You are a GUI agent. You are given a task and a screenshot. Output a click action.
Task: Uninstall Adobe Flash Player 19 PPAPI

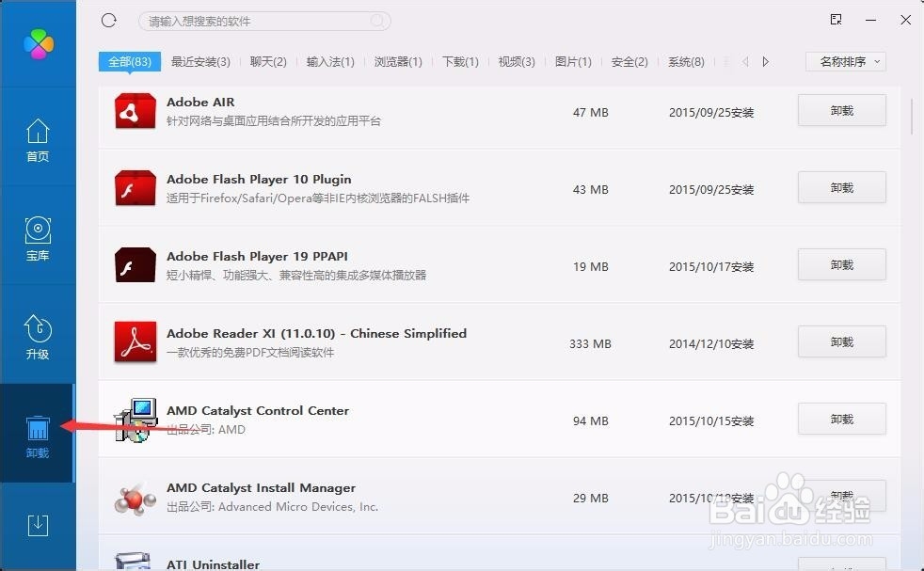(842, 264)
